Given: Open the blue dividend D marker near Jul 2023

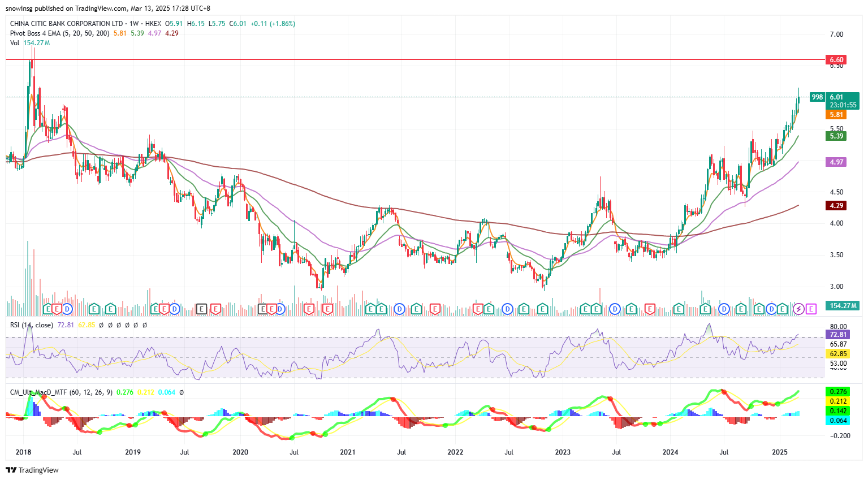Looking at the screenshot, I should click(615, 309).
